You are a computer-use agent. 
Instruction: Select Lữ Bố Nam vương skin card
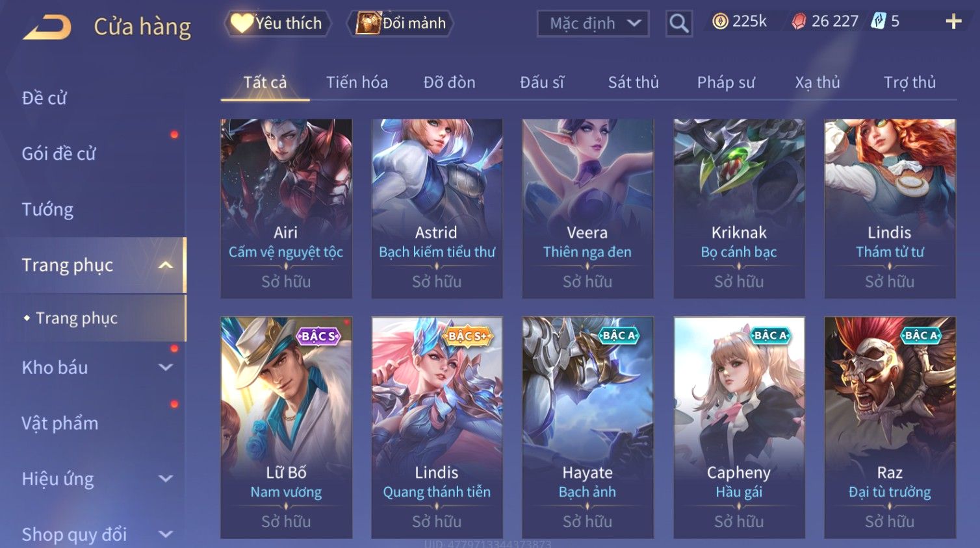point(286,427)
